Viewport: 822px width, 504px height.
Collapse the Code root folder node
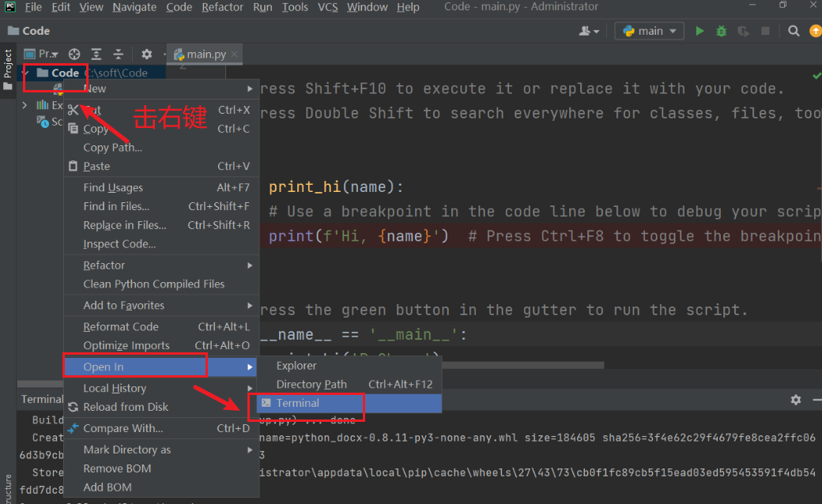pyautogui.click(x=25, y=73)
